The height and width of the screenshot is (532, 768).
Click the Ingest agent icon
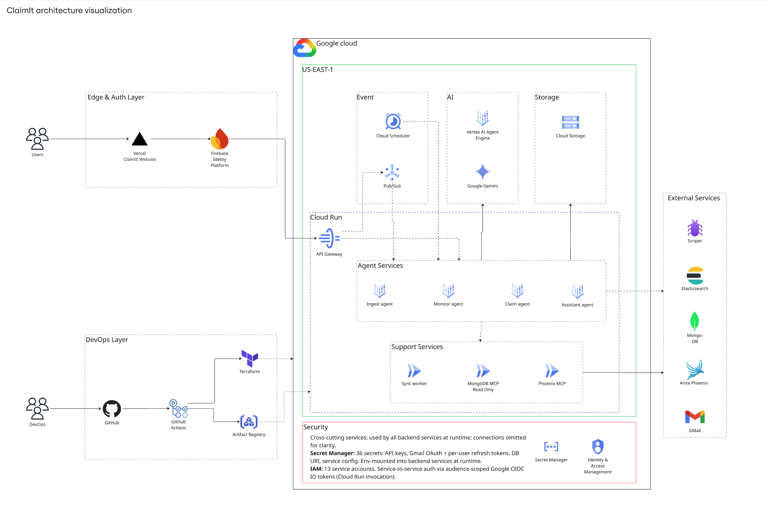tap(379, 291)
